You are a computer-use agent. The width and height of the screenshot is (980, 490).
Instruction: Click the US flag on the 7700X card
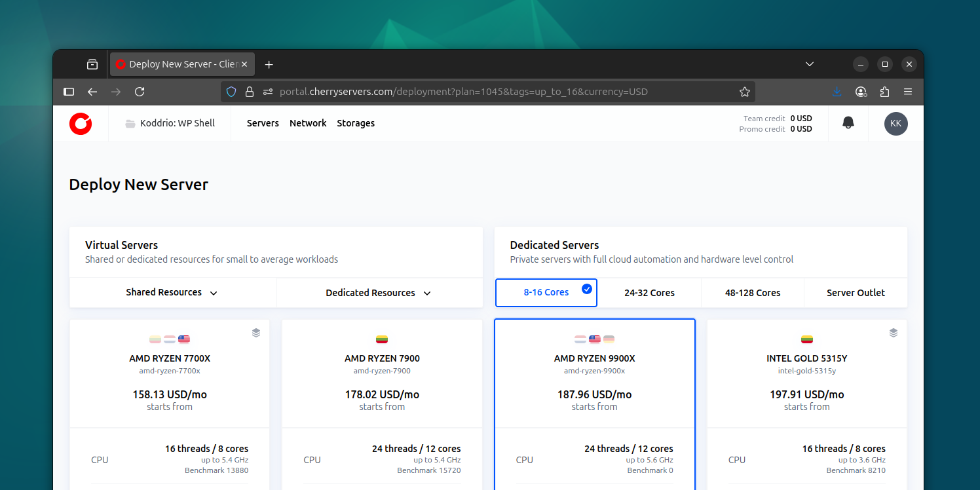click(x=184, y=339)
